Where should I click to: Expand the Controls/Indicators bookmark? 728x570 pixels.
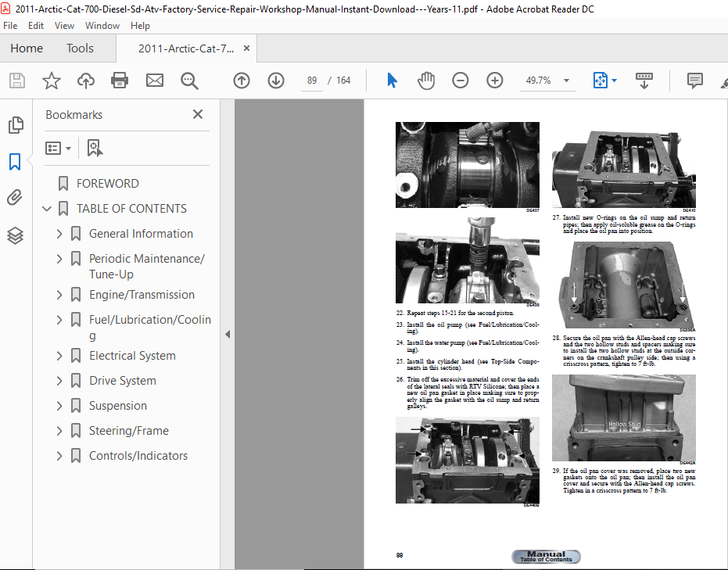click(59, 456)
